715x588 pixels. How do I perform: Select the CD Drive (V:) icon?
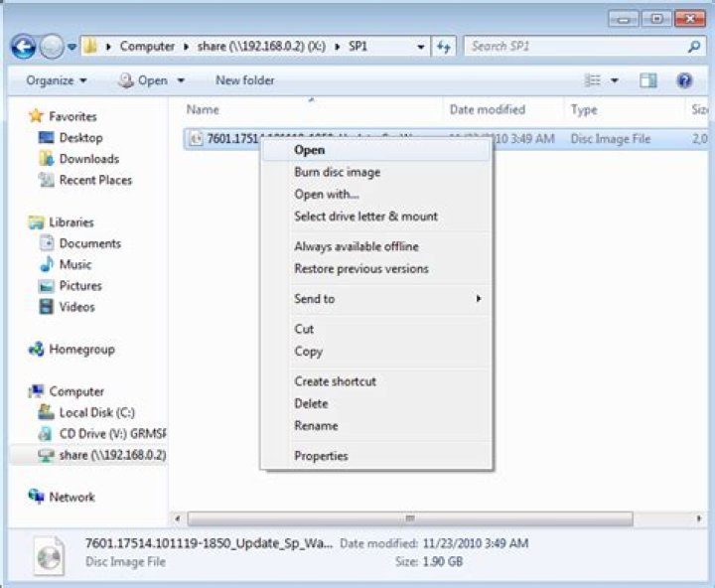pos(45,434)
